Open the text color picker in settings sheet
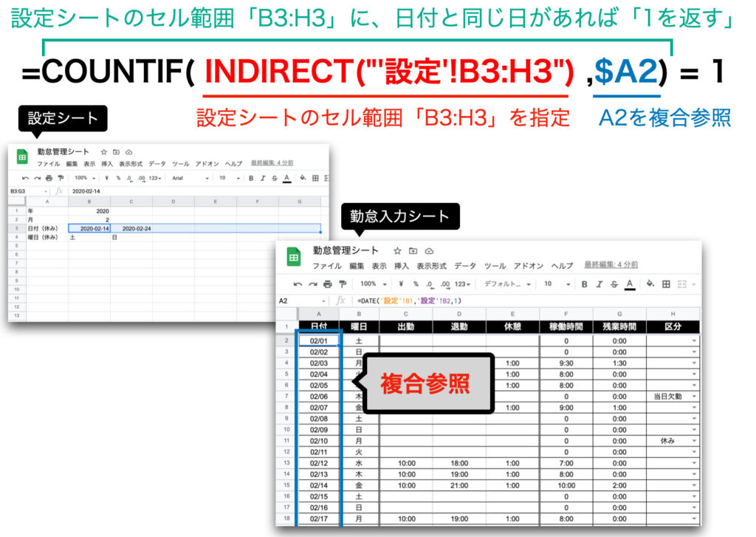This screenshot has height=537, width=756. tap(287, 179)
